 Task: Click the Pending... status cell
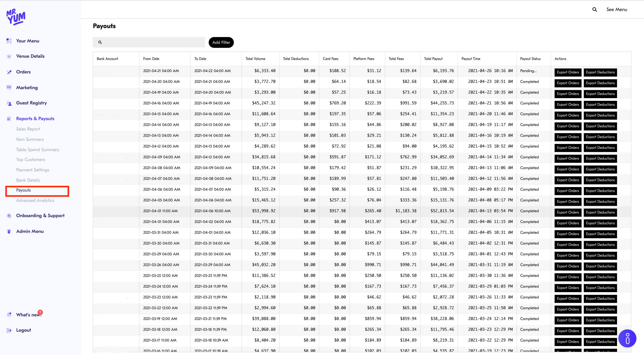click(x=528, y=71)
